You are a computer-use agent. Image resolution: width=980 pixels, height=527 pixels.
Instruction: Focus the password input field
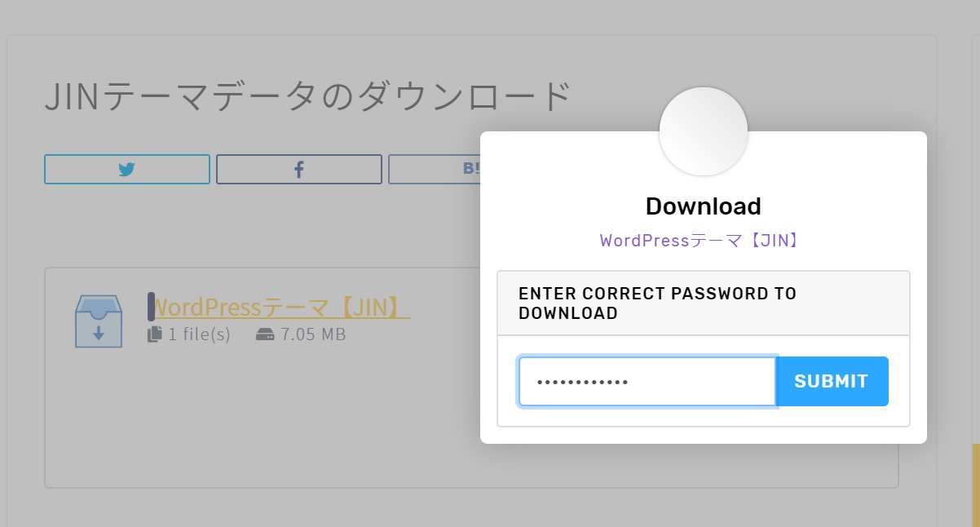click(x=647, y=381)
